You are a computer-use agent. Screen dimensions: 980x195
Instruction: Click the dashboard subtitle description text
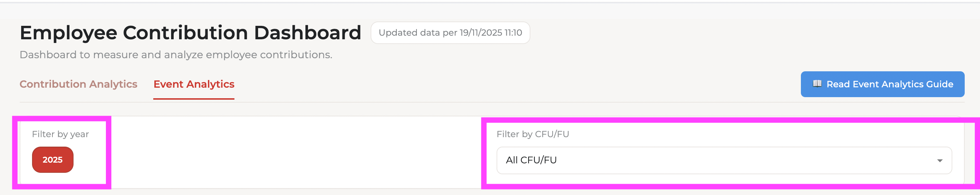(x=176, y=55)
